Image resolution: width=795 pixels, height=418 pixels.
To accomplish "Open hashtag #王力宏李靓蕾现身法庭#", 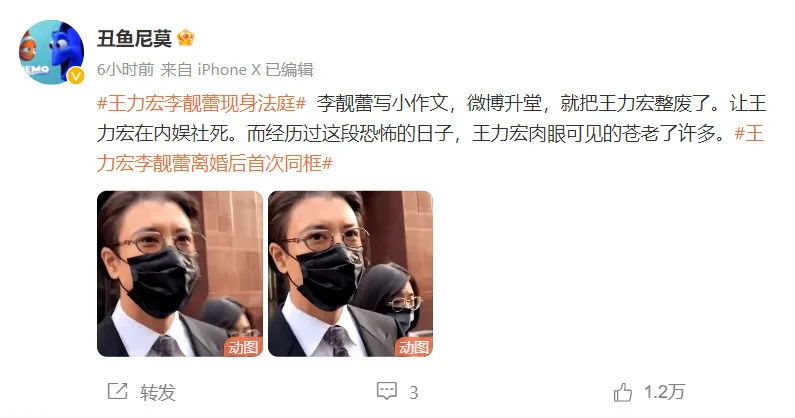I will click(201, 103).
